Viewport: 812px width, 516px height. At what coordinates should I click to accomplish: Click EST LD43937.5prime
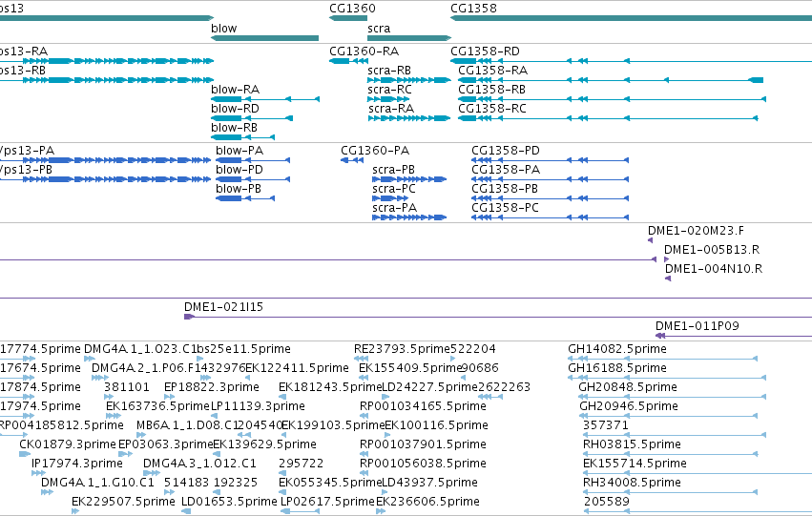tap(385, 493)
